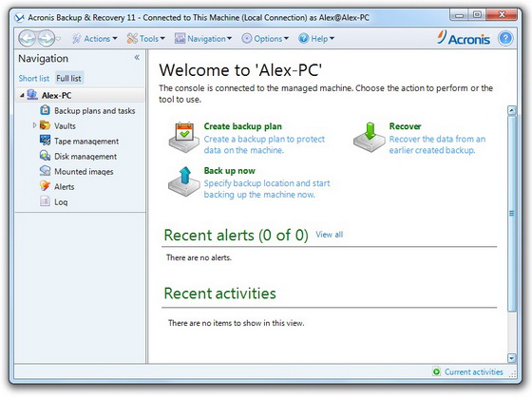Viewport: 532px width, 398px height.
Task: Open Current activities in status bar
Action: (x=474, y=372)
